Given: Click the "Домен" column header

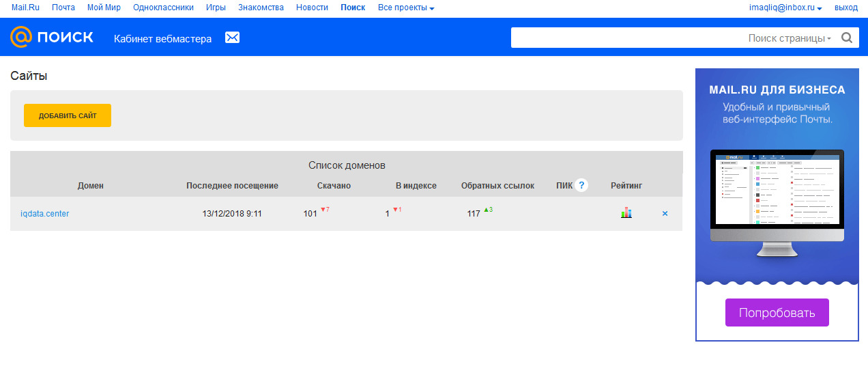Looking at the screenshot, I should (91, 186).
